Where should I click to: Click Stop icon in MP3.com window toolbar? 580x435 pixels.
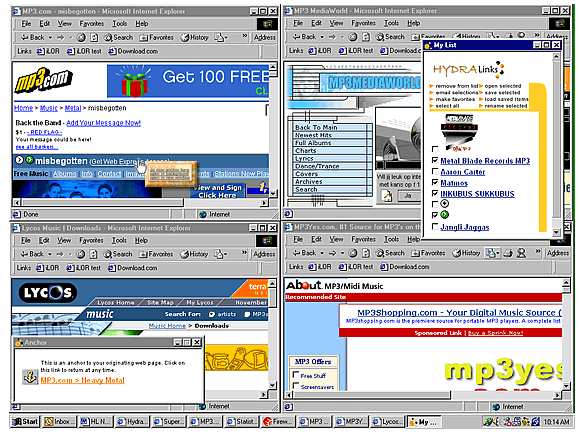tap(81, 37)
